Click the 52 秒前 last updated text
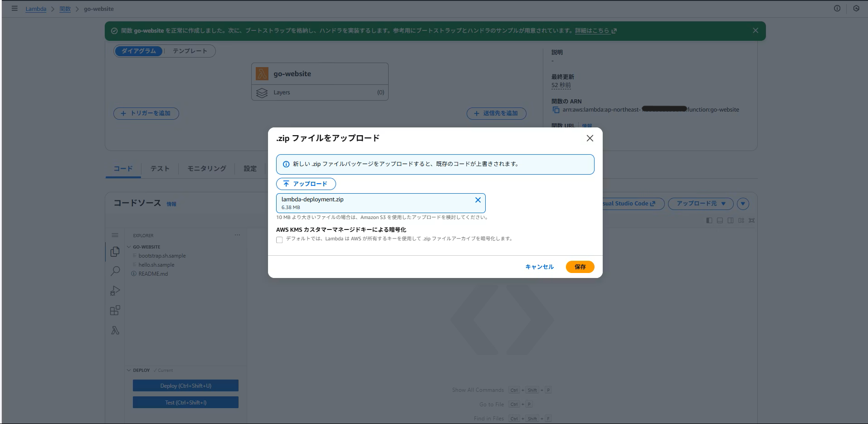This screenshot has width=868, height=424. pos(561,85)
